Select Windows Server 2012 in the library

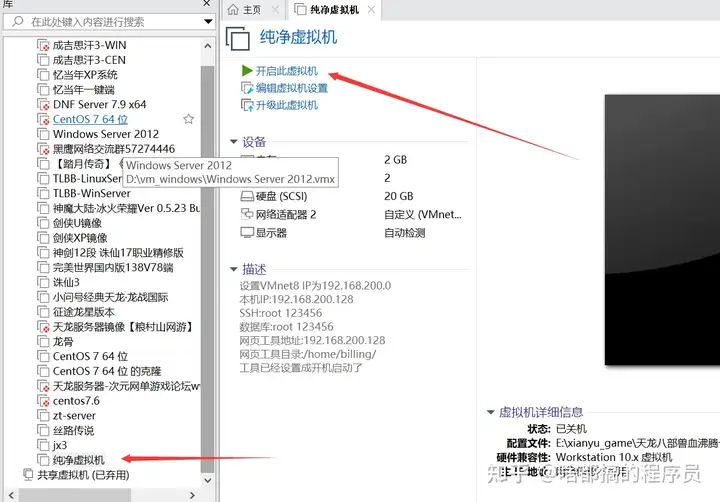point(106,134)
